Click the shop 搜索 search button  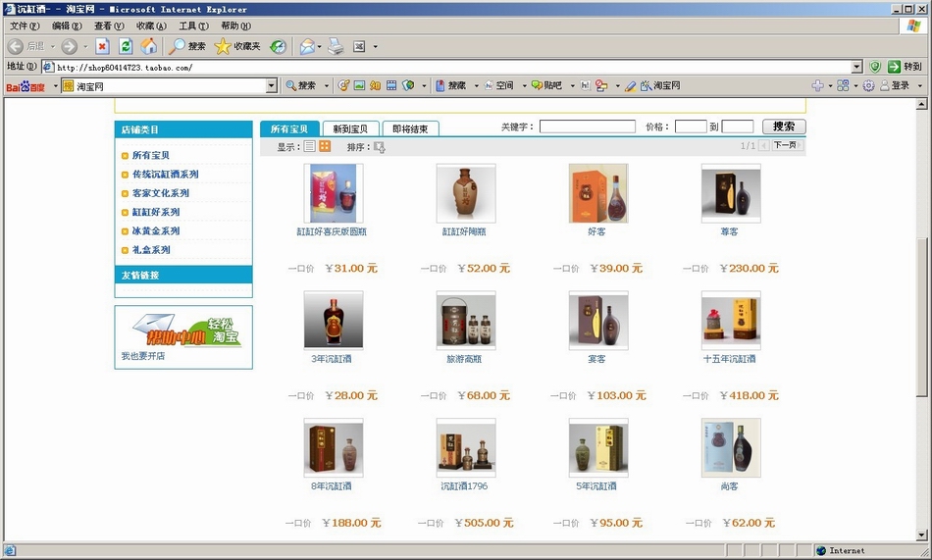(x=784, y=127)
